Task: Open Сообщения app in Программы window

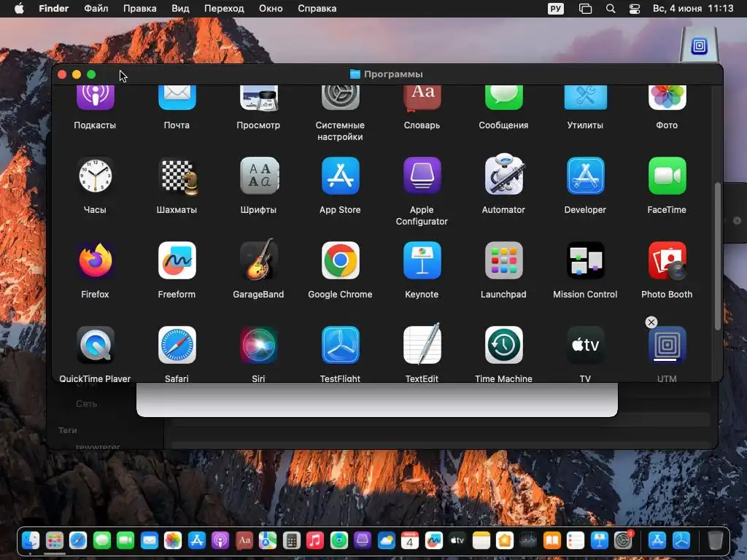Action: point(503,98)
